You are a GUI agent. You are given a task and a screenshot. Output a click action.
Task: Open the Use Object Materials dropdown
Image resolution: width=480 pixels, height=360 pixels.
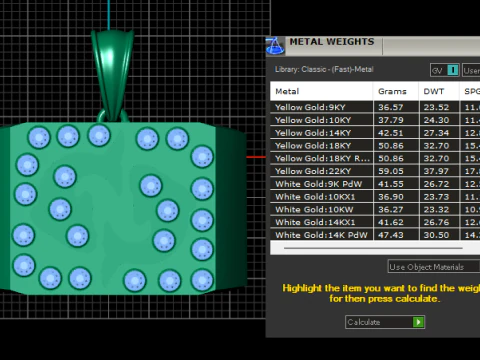coord(434,267)
